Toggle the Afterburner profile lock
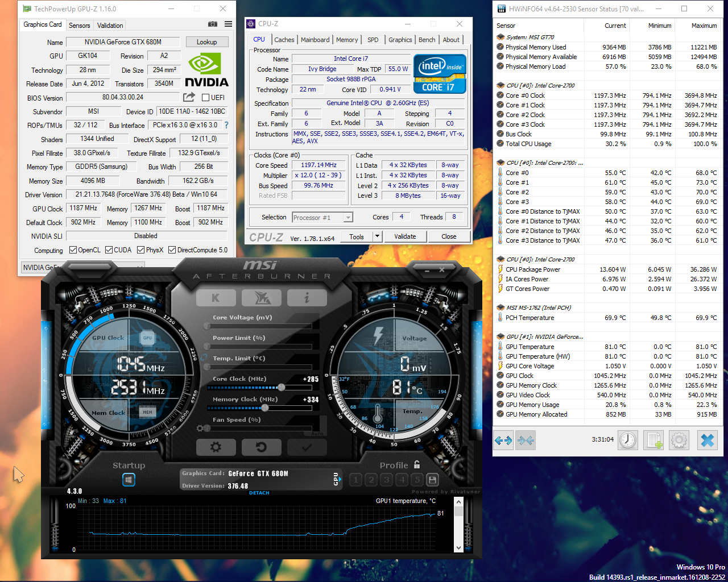Screen dimensions: 728x582 click(x=417, y=465)
